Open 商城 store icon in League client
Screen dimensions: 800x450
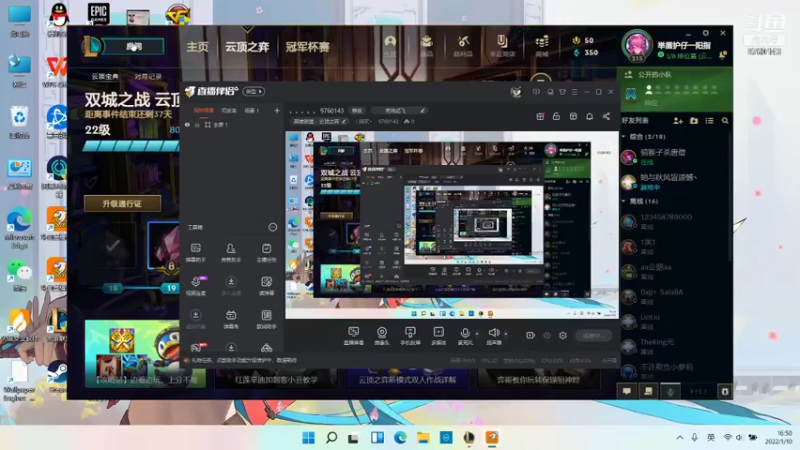point(541,45)
